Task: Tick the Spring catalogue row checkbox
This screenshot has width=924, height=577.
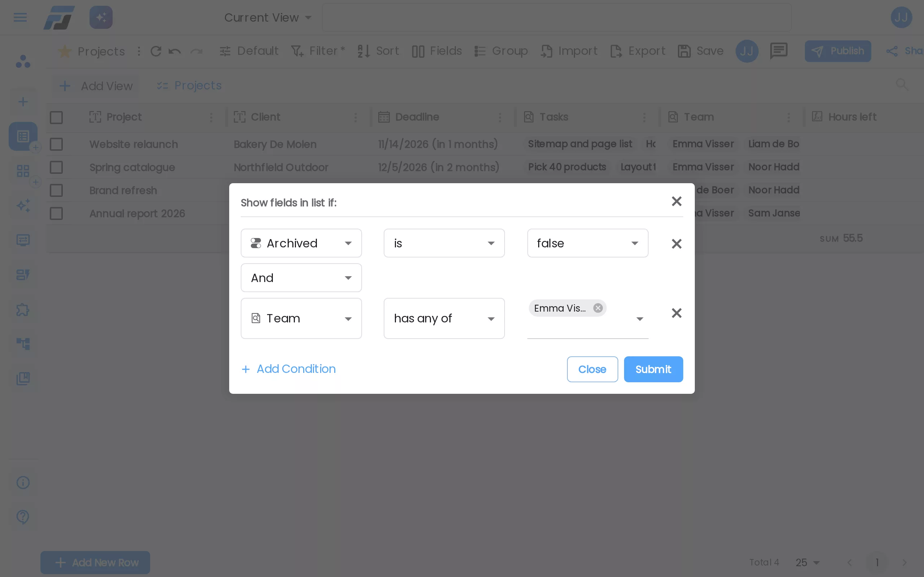Action: (x=56, y=167)
